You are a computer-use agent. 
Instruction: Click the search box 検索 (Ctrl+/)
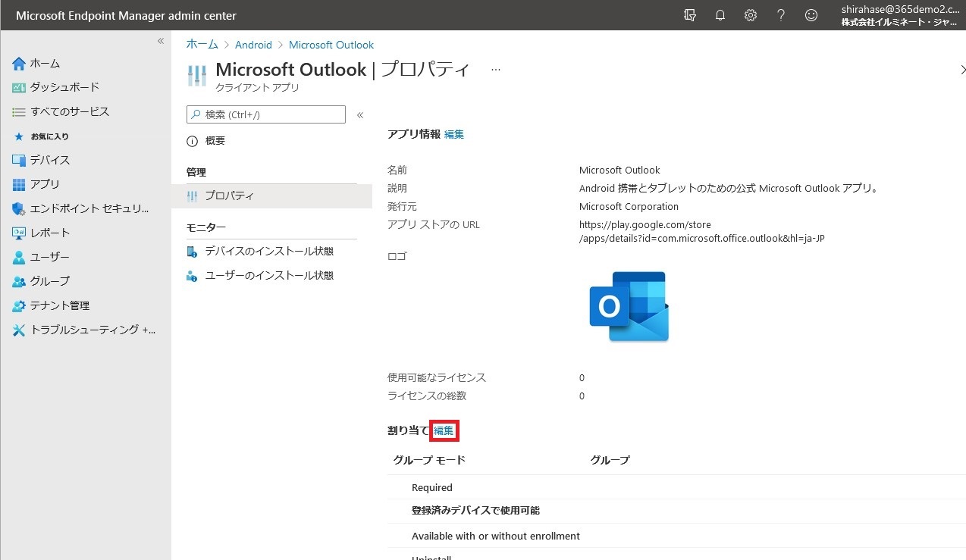(x=266, y=114)
